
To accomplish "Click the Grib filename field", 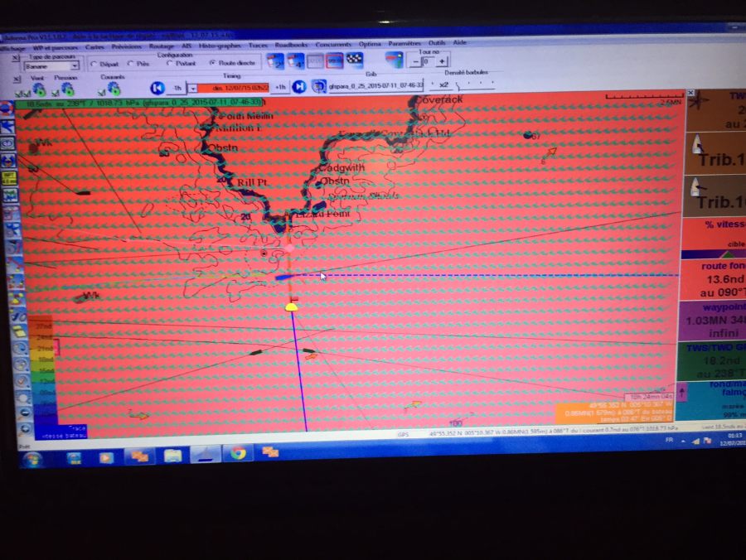I will [375, 85].
